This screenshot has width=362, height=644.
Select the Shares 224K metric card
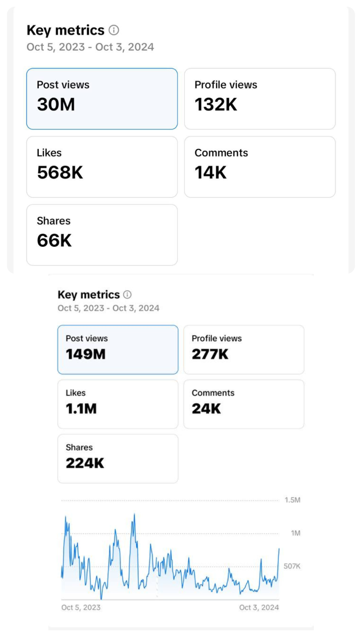(x=118, y=458)
